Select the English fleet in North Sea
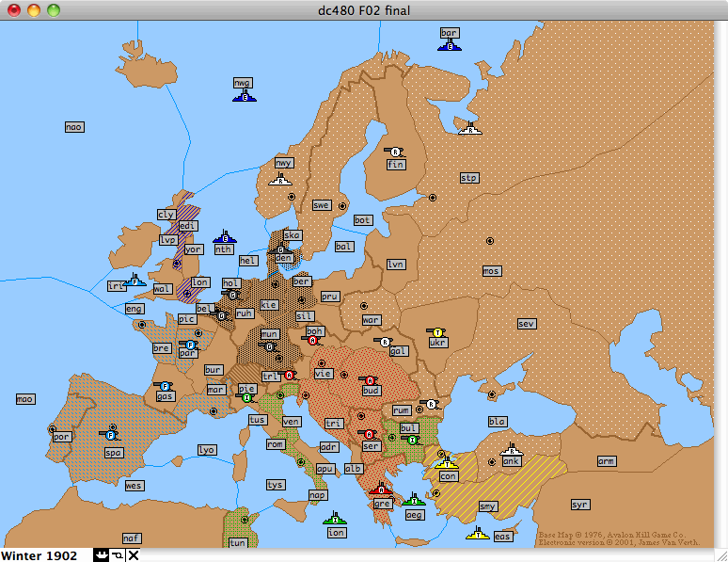 pyautogui.click(x=225, y=237)
